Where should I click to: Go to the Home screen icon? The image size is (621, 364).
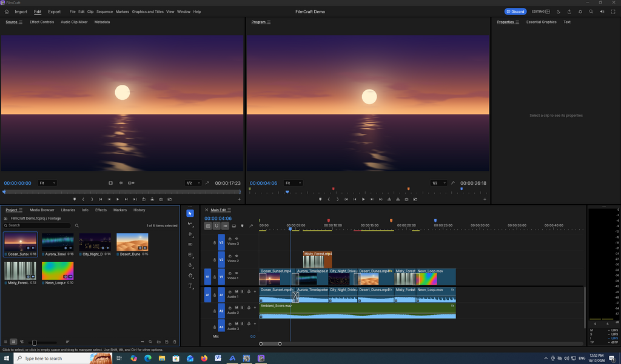point(7,12)
